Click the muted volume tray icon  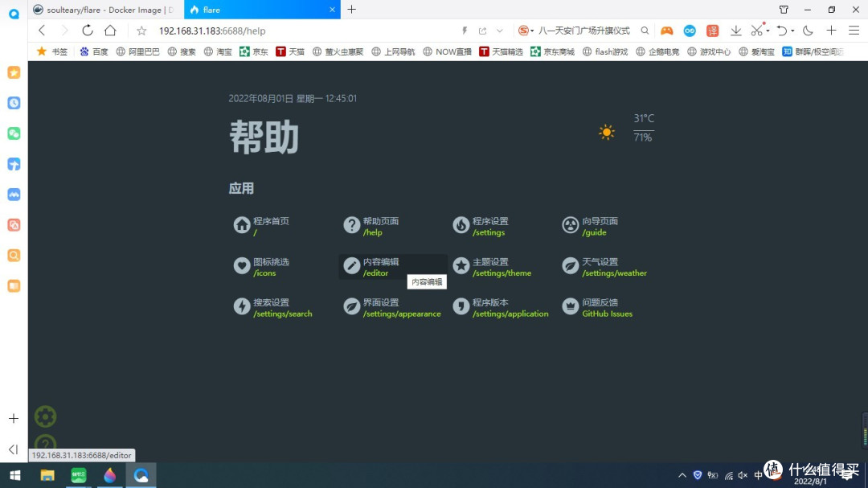pyautogui.click(x=743, y=475)
